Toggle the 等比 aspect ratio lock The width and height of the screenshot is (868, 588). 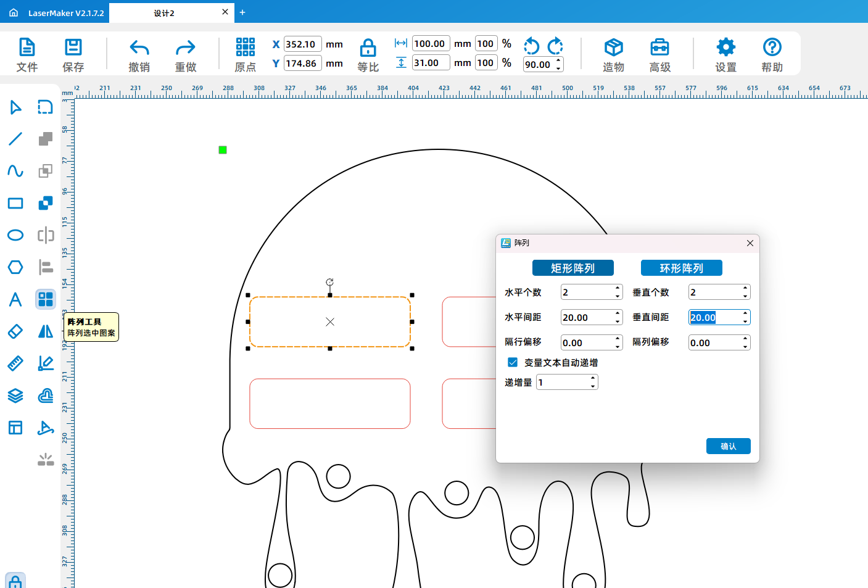[x=368, y=55]
